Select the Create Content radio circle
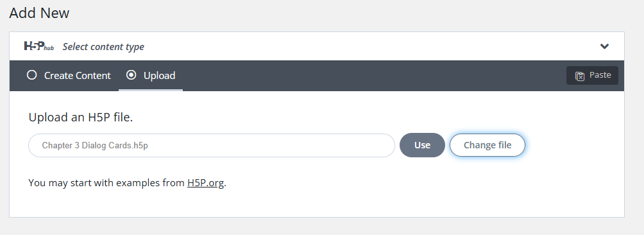Image resolution: width=644 pixels, height=235 pixels. [31, 74]
